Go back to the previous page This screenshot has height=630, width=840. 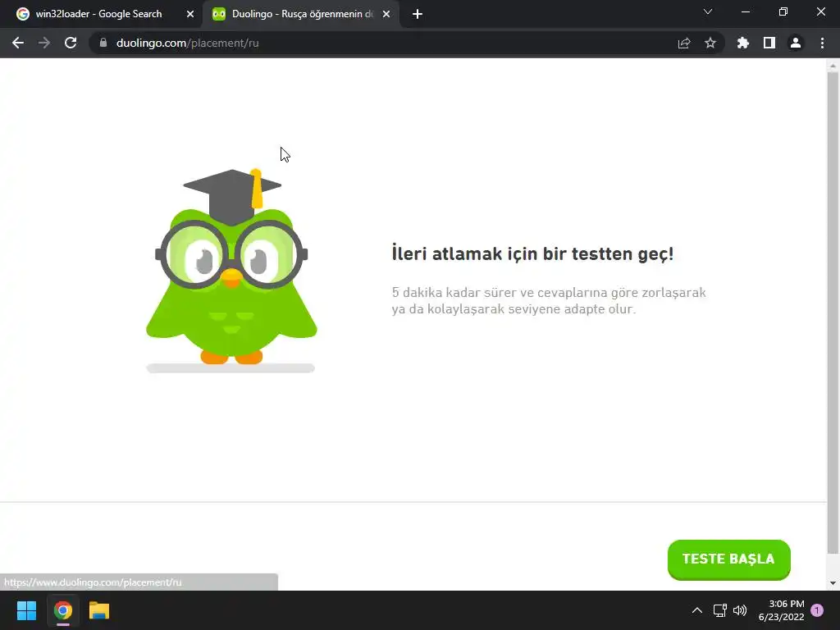[18, 43]
